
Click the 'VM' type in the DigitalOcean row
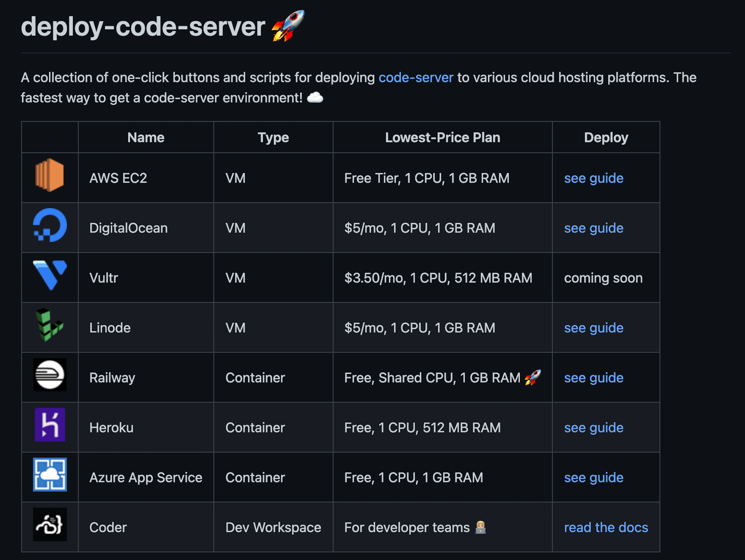[x=235, y=228]
